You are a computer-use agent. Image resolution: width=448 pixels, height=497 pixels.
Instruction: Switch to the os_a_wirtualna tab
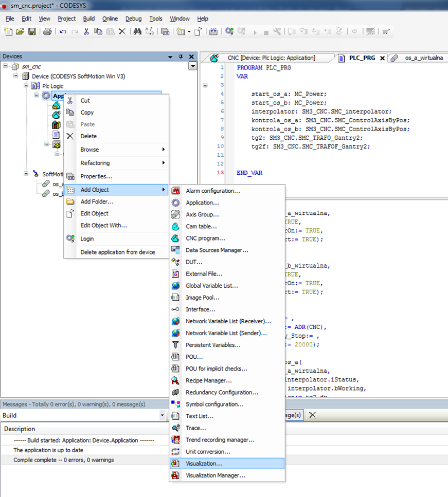coord(424,58)
